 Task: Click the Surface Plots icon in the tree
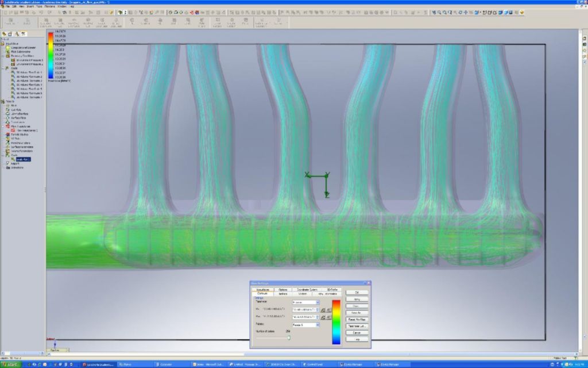(8, 118)
